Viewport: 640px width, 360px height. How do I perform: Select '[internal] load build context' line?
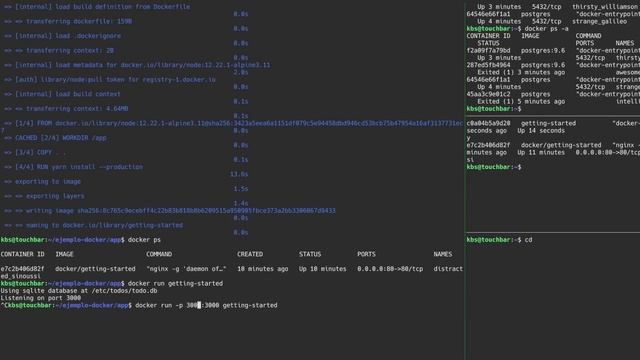point(62,94)
